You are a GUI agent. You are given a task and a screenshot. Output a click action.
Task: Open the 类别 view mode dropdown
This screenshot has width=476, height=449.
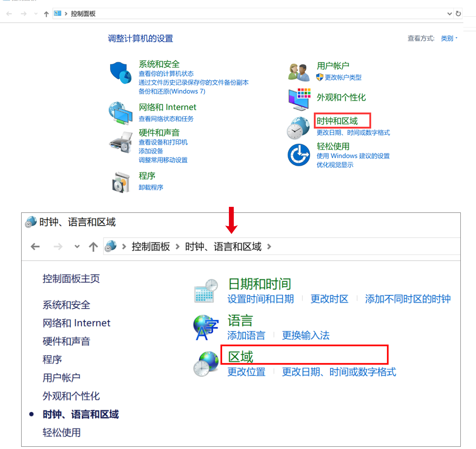(x=449, y=38)
